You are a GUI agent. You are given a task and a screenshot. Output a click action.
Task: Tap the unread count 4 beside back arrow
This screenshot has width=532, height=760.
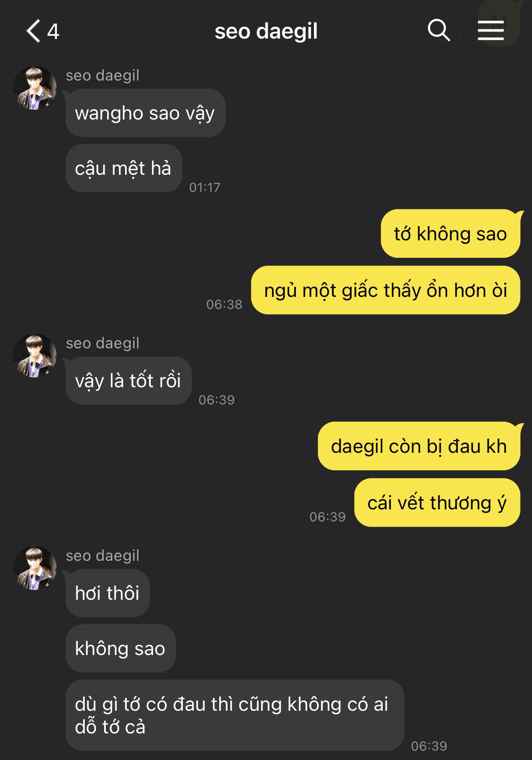[53, 31]
